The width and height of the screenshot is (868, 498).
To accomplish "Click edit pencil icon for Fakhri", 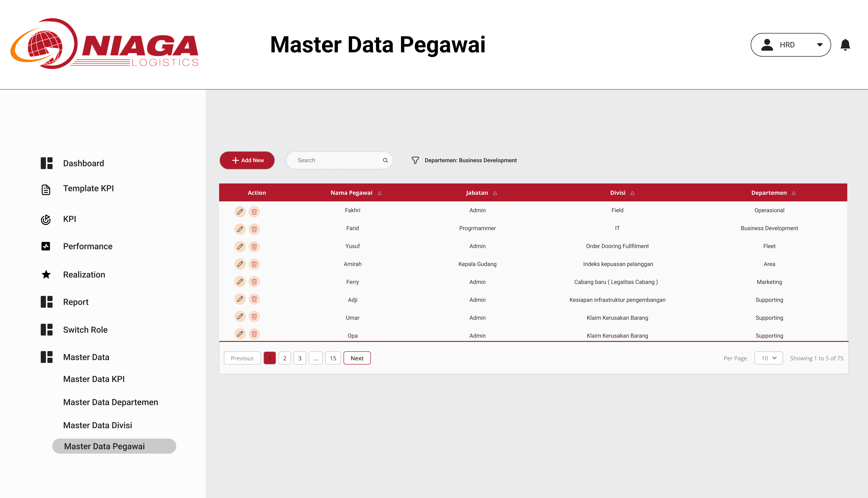I will pyautogui.click(x=240, y=212).
